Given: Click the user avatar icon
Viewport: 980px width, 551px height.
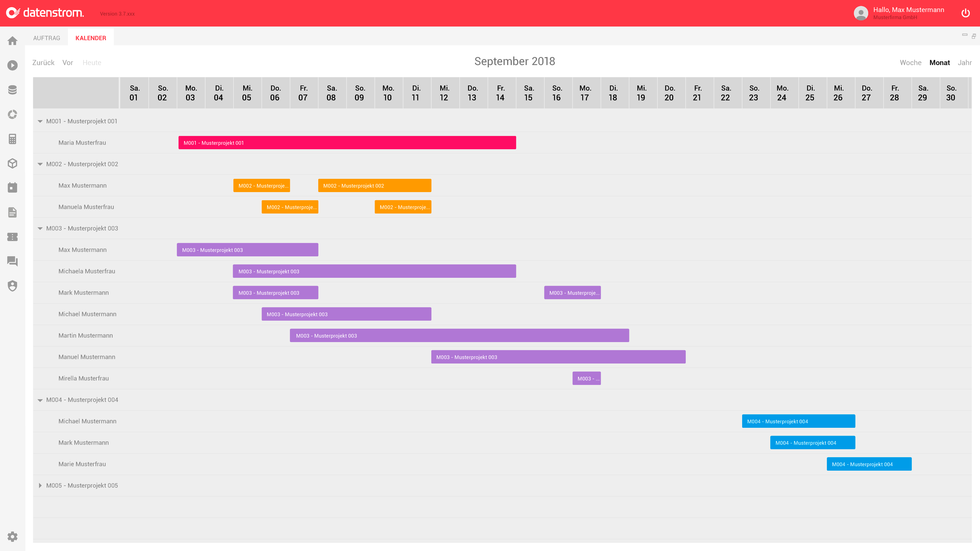Looking at the screenshot, I should (x=861, y=13).
